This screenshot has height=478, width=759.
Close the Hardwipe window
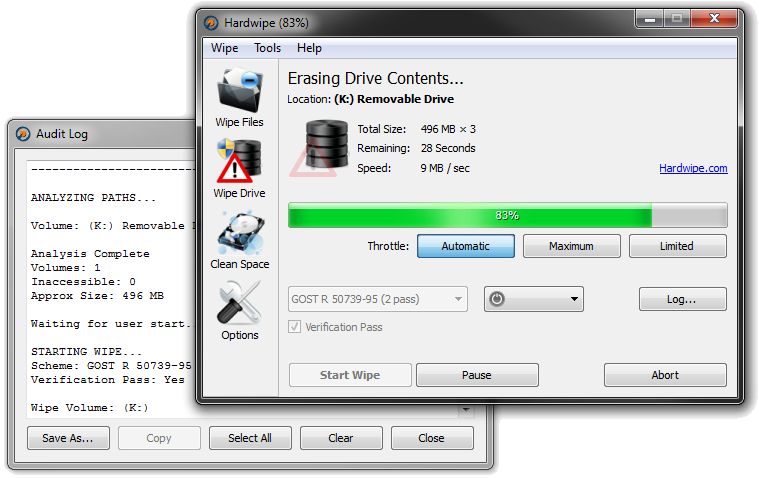tap(714, 19)
